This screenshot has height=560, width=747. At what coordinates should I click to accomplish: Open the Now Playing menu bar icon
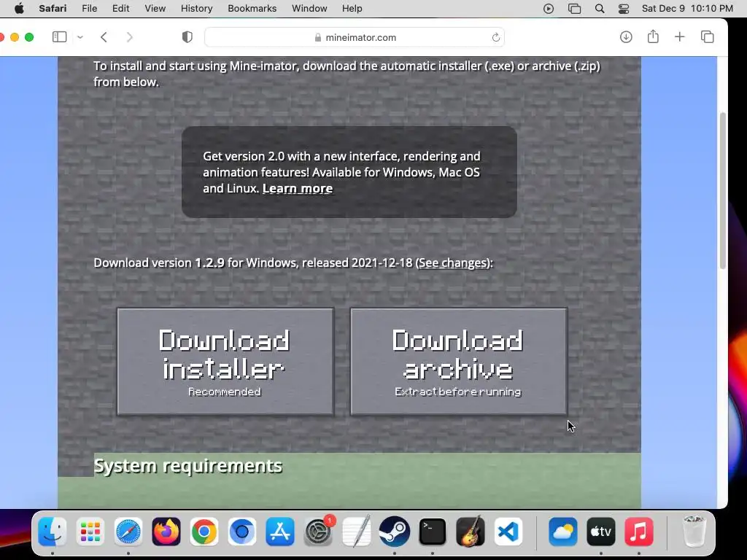pyautogui.click(x=549, y=9)
